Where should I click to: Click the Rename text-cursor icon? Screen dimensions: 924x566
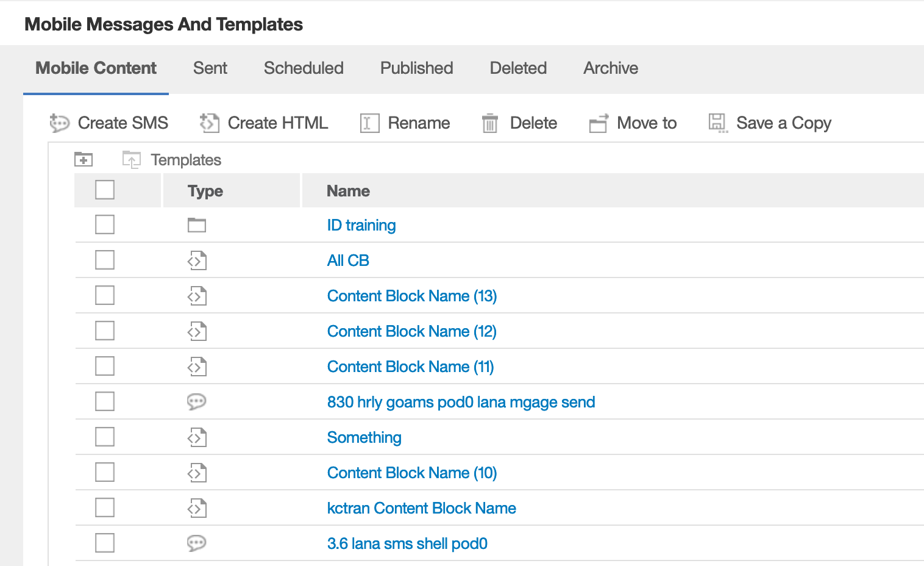[369, 123]
